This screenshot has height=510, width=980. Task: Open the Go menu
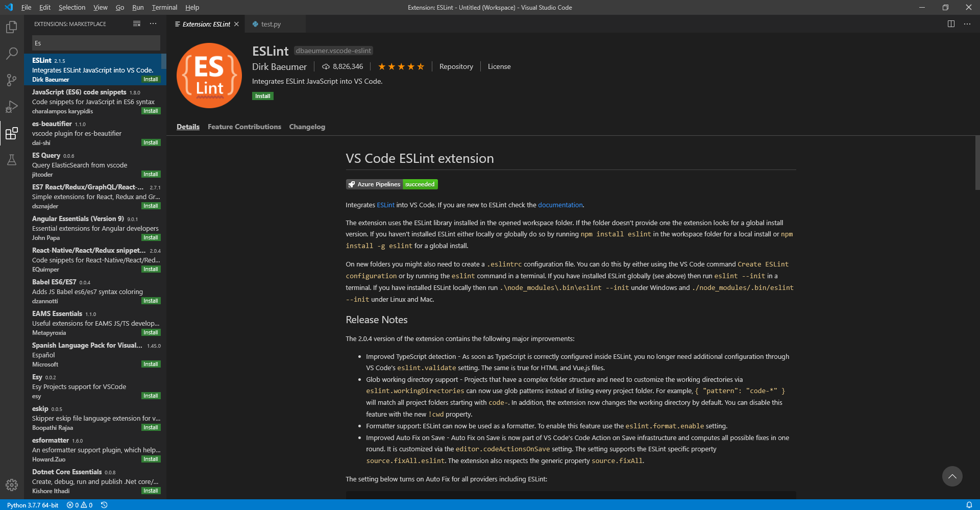(120, 7)
